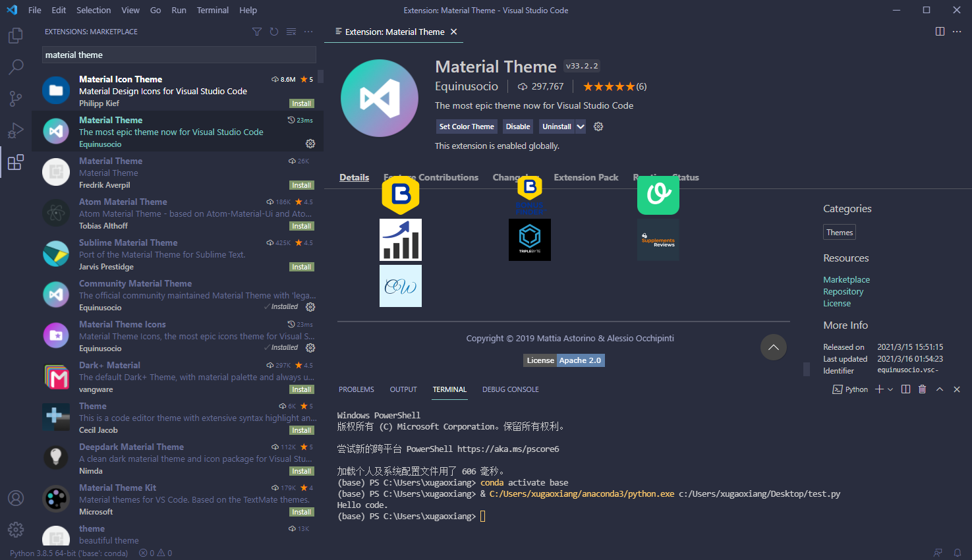Create a new terminal with plus icon
Screen dimensions: 972x560
tap(879, 389)
